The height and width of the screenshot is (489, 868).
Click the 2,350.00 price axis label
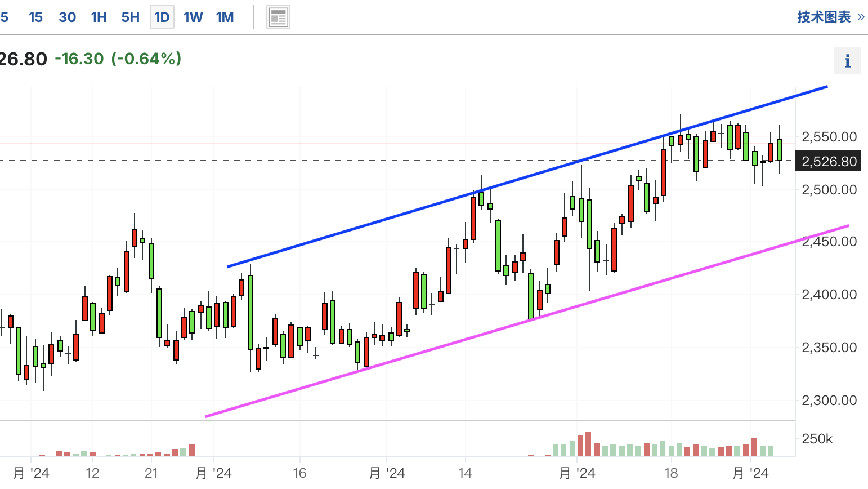[829, 347]
